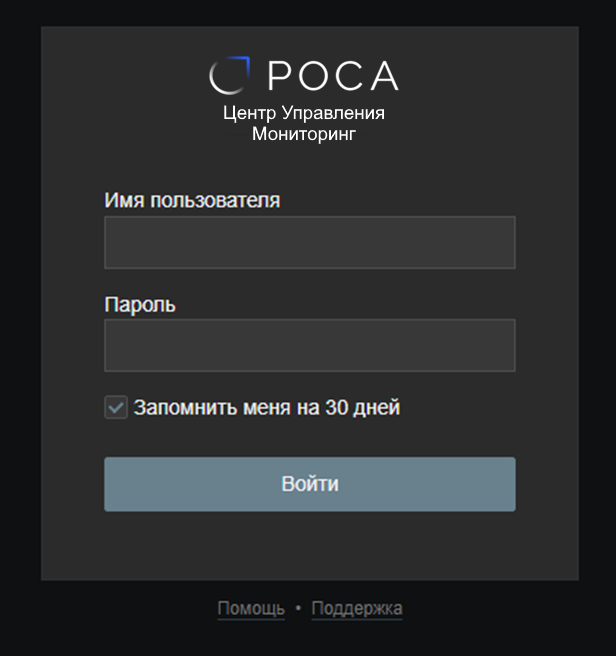Uncheck the remember me checkbox
The height and width of the screenshot is (656, 616).
click(x=116, y=408)
